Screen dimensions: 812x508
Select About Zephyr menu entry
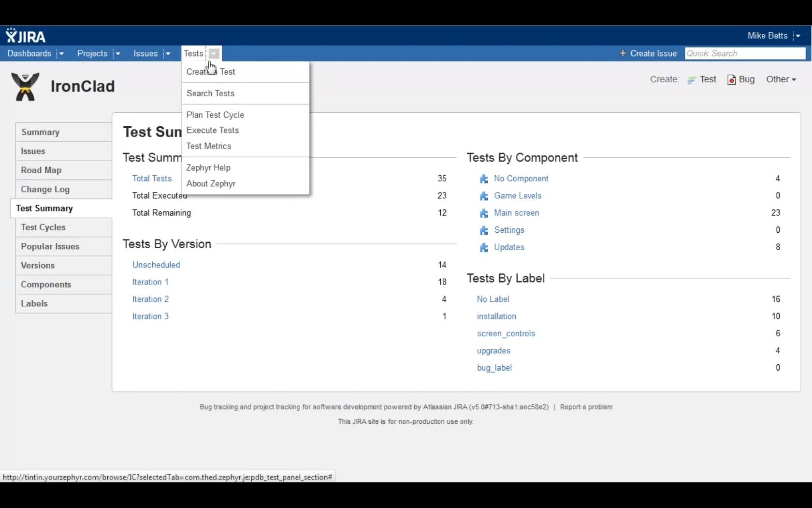click(245, 183)
